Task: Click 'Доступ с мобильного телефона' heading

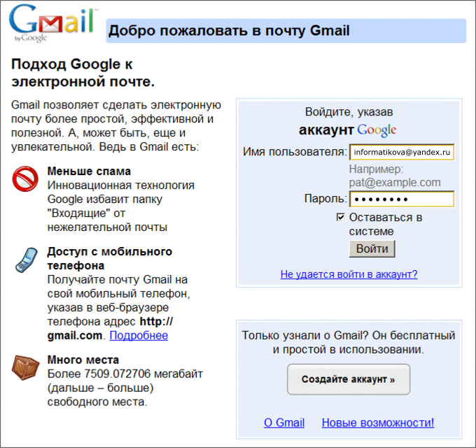Action: coord(110,258)
